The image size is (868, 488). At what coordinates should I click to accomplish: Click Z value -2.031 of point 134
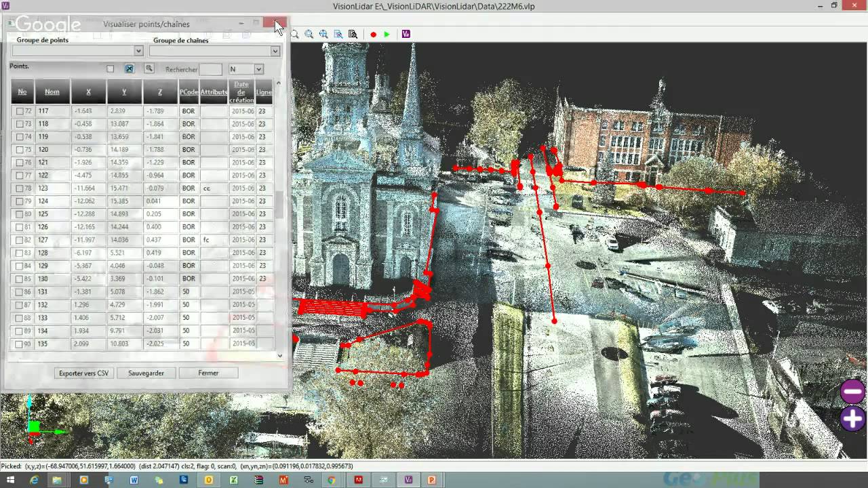(160, 331)
